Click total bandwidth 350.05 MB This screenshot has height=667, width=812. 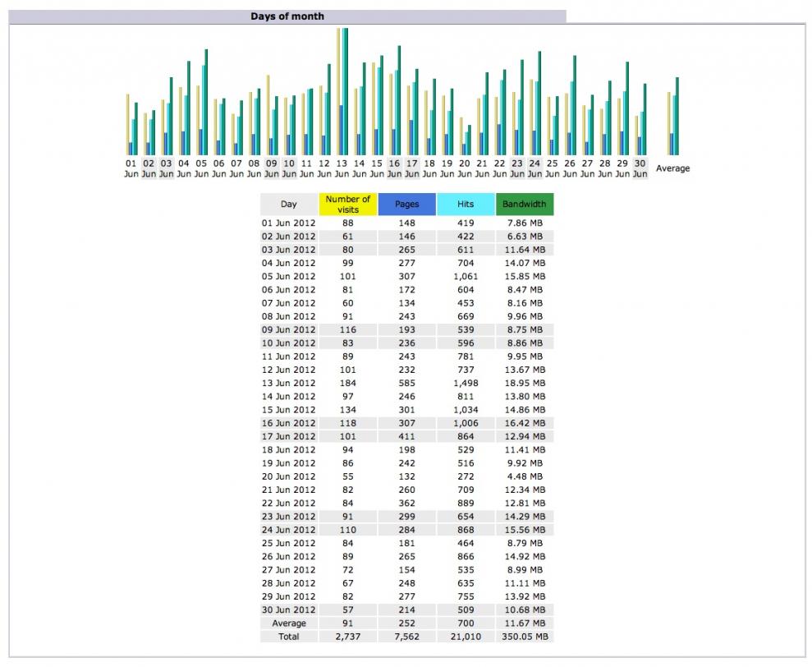click(x=525, y=637)
